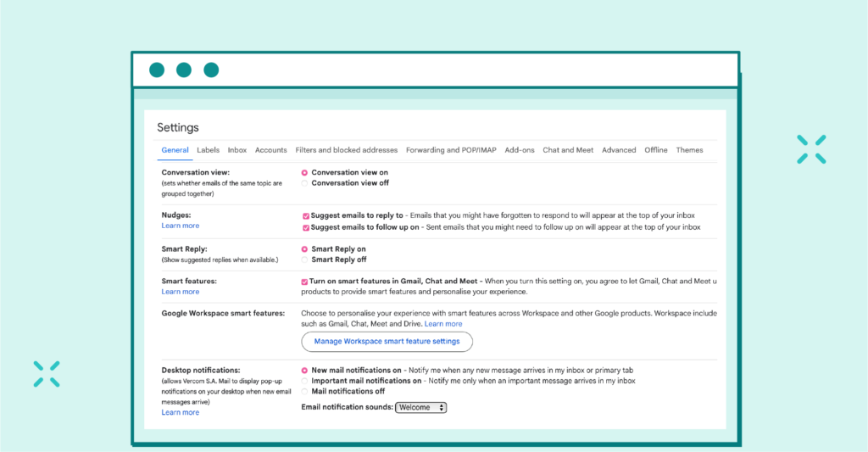Click Manage Workspace smart feature settings button
868x452 pixels.
(387, 342)
